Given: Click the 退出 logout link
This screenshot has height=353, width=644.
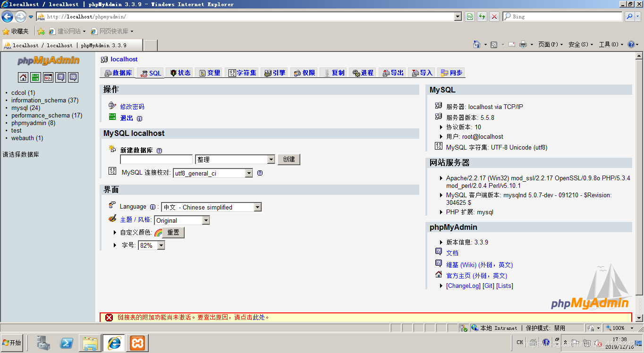Looking at the screenshot, I should pyautogui.click(x=127, y=118).
